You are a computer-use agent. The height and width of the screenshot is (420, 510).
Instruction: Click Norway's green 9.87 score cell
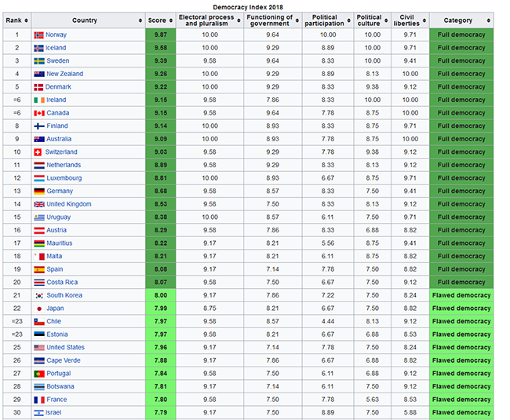point(159,35)
